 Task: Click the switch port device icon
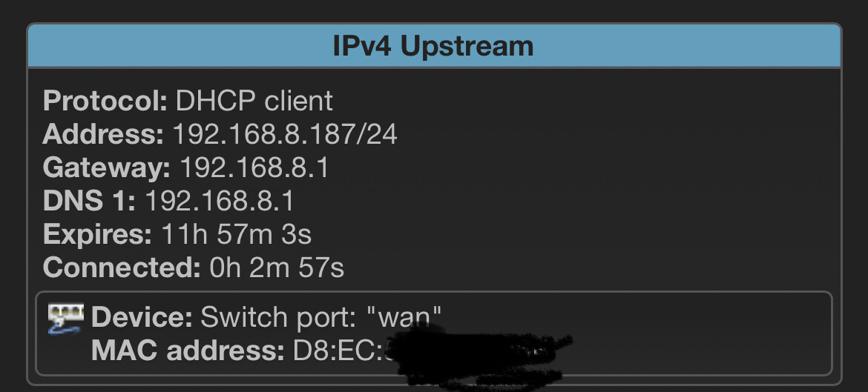(65, 319)
